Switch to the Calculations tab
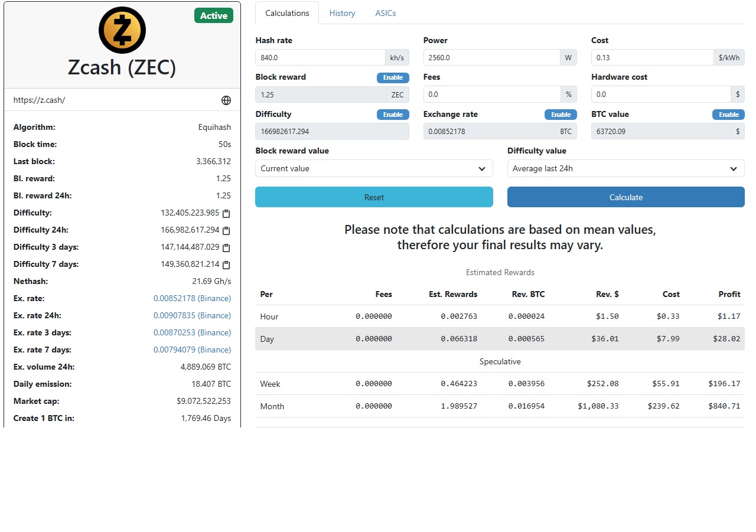Image resolution: width=756 pixels, height=532 pixels. tap(287, 13)
